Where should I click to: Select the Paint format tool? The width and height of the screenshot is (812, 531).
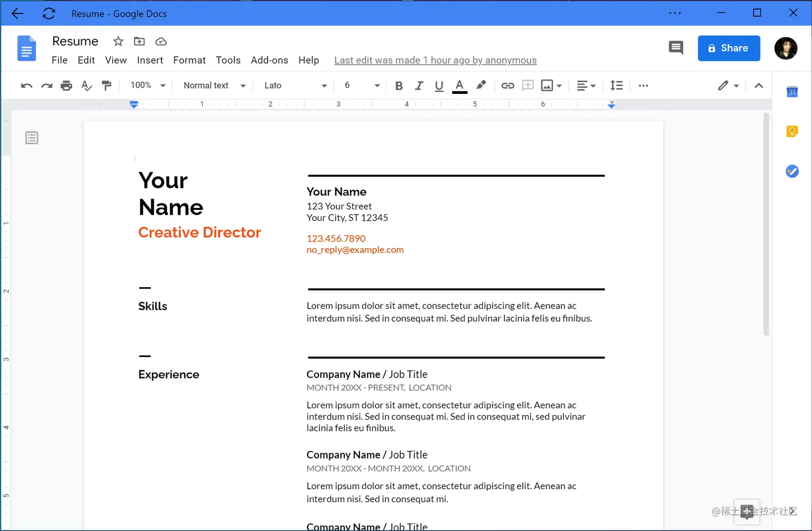click(x=106, y=85)
